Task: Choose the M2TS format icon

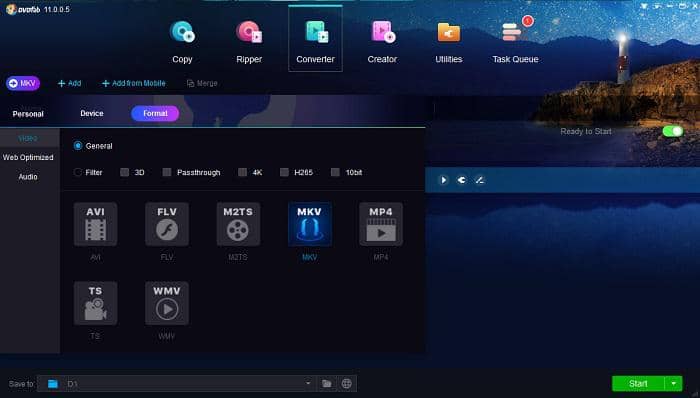Action: pyautogui.click(x=238, y=224)
